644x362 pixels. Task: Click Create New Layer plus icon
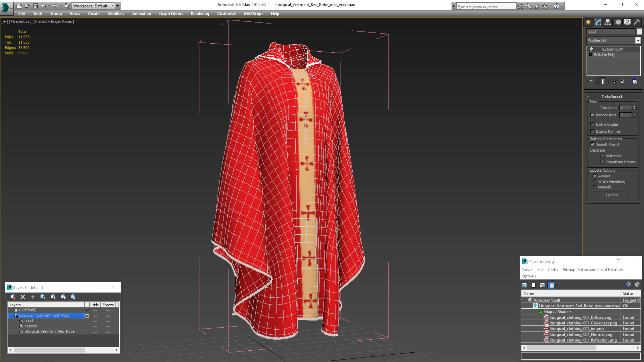(33, 297)
